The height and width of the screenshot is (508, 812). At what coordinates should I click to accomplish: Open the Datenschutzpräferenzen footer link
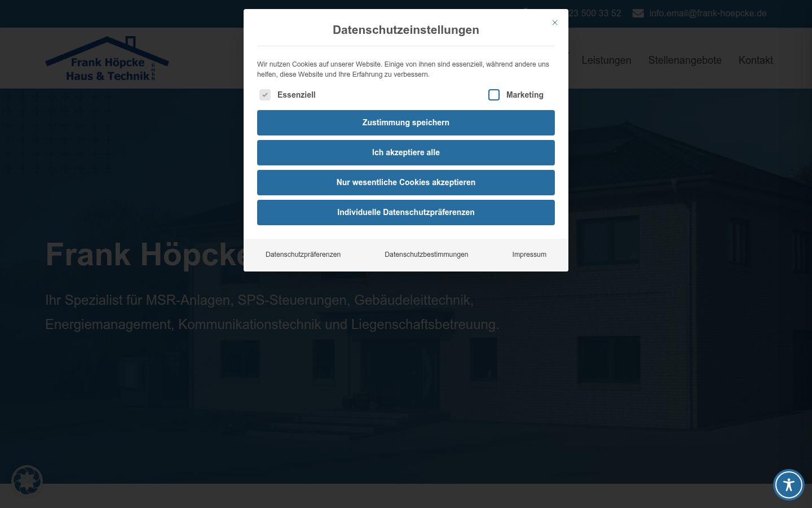[303, 255]
